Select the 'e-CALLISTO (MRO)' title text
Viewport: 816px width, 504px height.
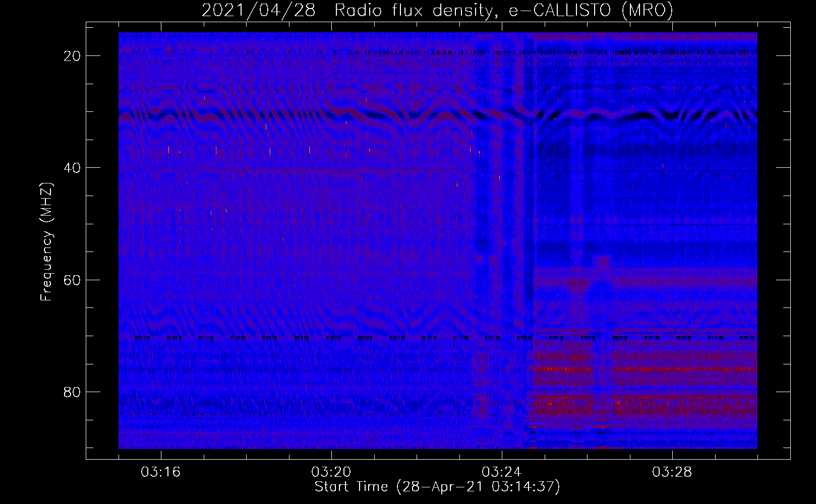(x=591, y=11)
